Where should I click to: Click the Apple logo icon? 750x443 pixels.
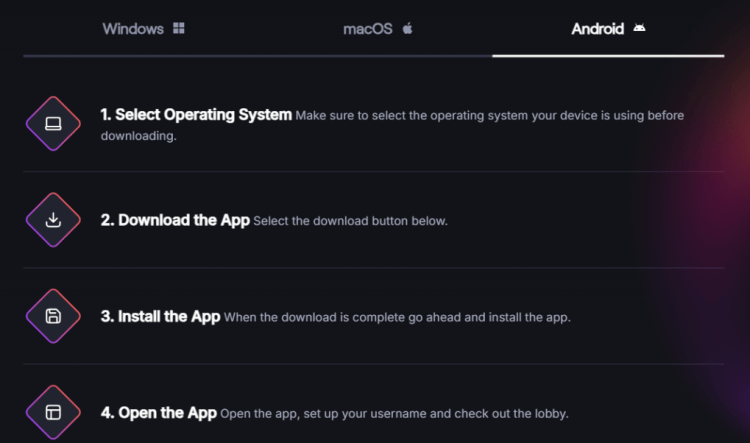coord(408,28)
